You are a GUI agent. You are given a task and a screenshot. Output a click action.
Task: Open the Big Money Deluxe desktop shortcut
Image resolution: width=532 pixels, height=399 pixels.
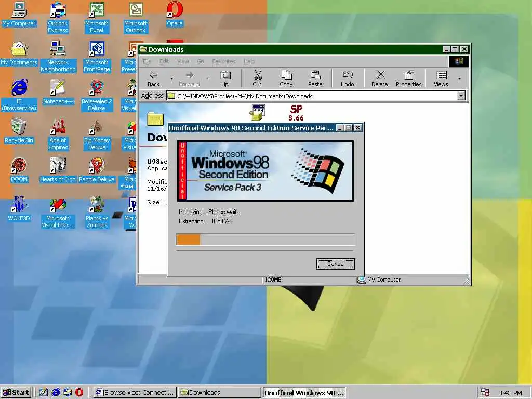97,135
